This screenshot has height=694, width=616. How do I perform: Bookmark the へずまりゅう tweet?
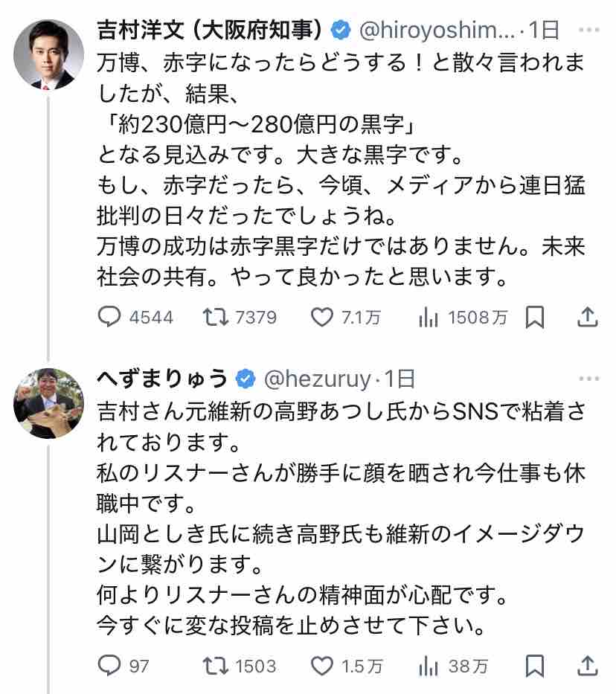[x=535, y=666]
